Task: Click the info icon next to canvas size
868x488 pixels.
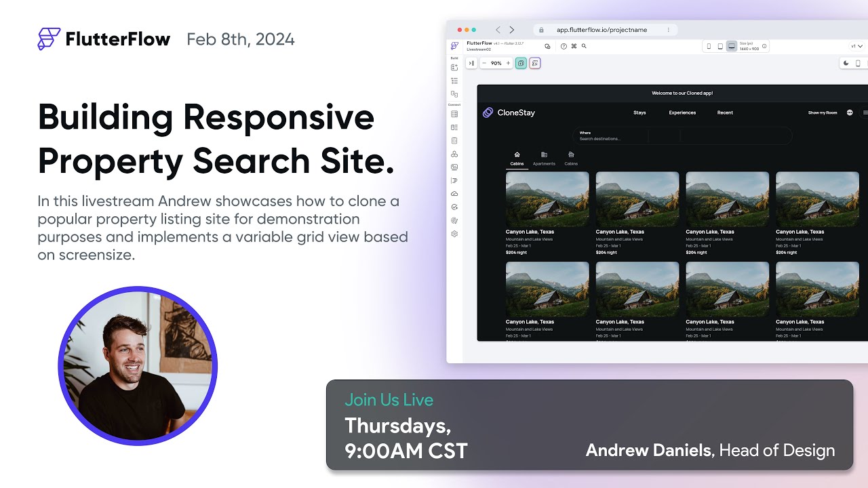Action: pos(764,46)
